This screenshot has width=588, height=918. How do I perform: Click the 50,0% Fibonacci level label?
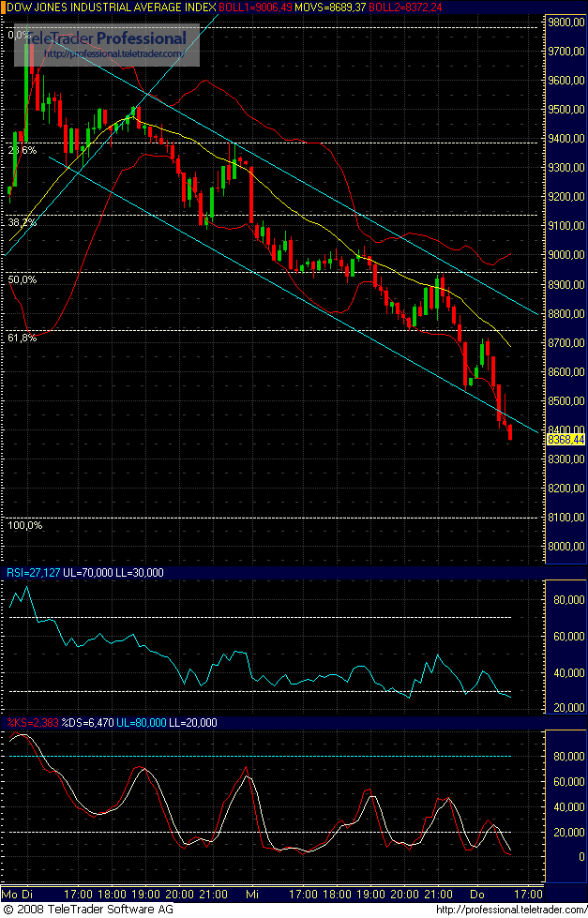pyautogui.click(x=23, y=279)
